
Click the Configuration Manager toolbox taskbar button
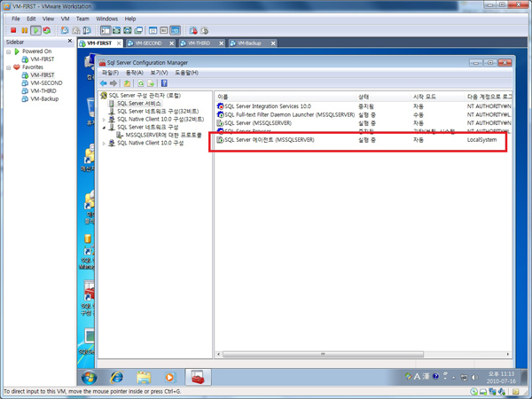[198, 377]
